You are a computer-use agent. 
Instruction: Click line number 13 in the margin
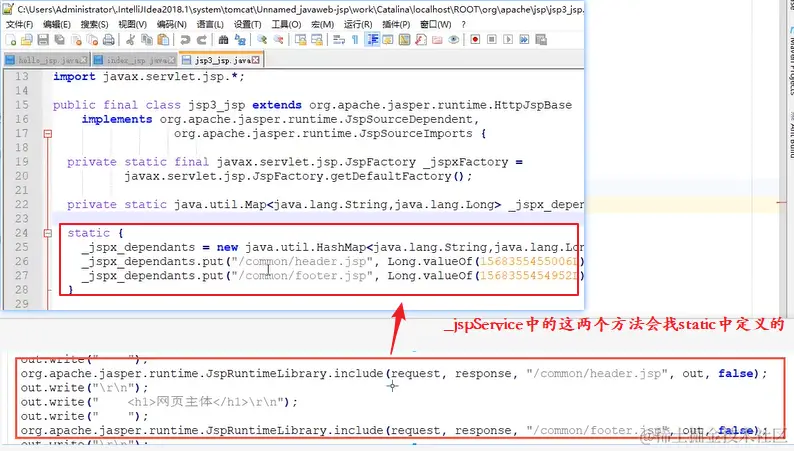pos(22,76)
